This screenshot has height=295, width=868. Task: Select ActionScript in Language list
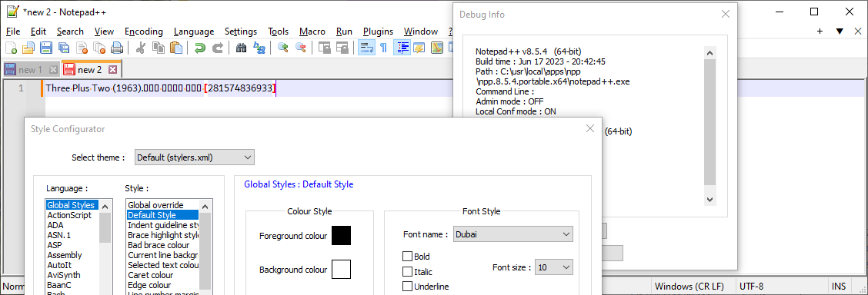click(x=72, y=215)
